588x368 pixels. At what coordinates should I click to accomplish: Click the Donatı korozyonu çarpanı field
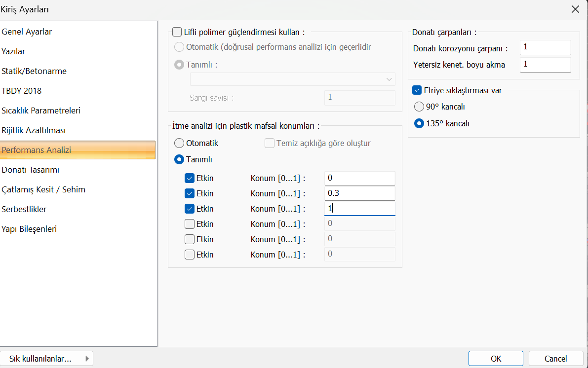pyautogui.click(x=545, y=47)
